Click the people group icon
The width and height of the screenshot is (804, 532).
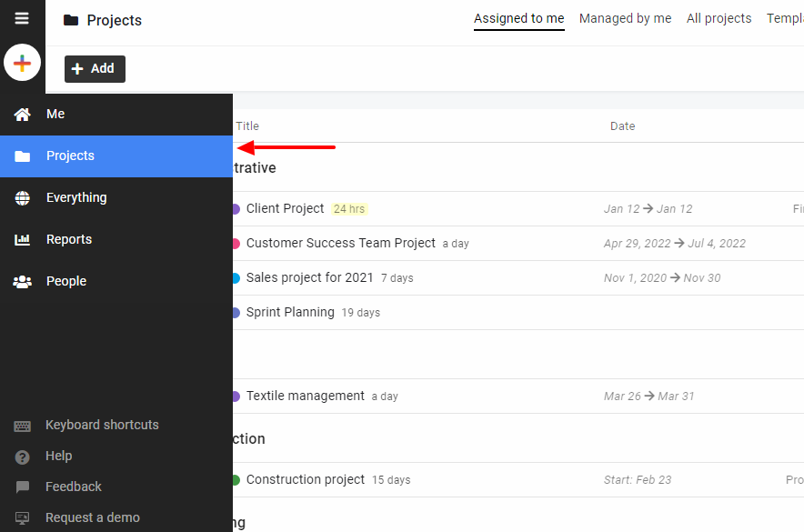(22, 281)
